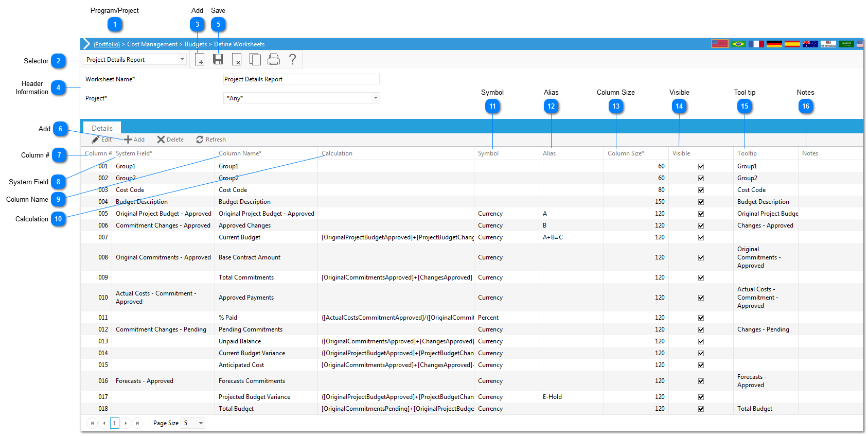Copy the worksheet using the duplicate pages icon
The width and height of the screenshot is (868, 436).
pyautogui.click(x=255, y=60)
